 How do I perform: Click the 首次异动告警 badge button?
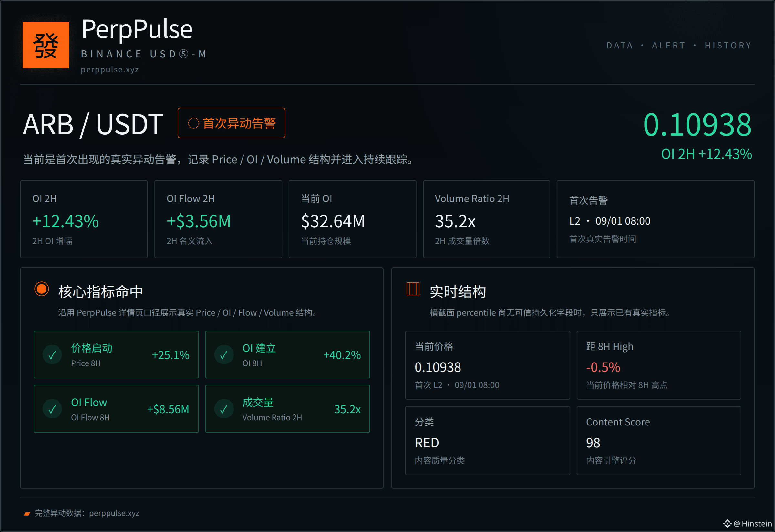(232, 123)
